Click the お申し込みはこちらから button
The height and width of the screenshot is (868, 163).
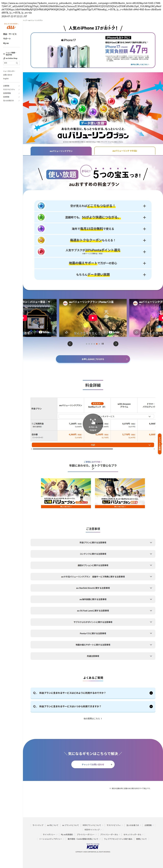click(93, 359)
